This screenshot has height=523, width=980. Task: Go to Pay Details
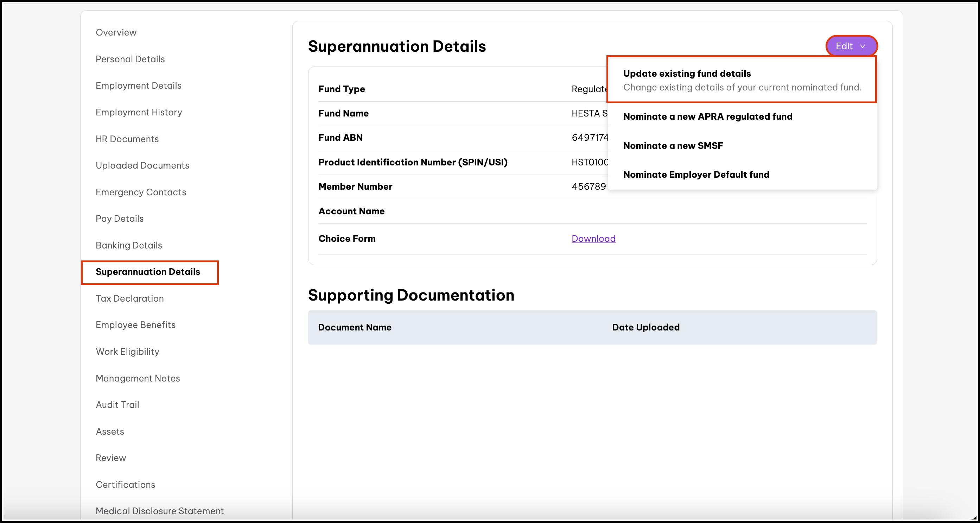120,219
